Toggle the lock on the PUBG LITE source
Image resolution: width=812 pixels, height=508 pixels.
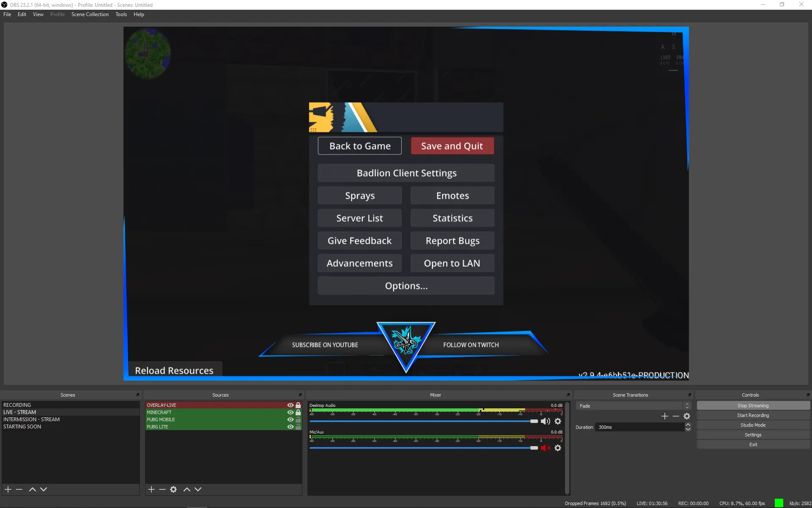coord(298,427)
